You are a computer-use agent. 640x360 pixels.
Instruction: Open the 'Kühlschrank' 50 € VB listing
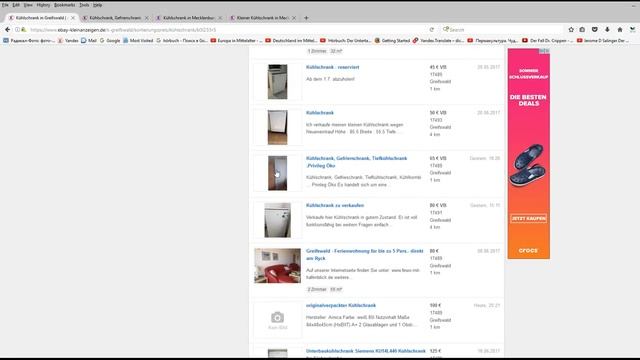pos(320,113)
